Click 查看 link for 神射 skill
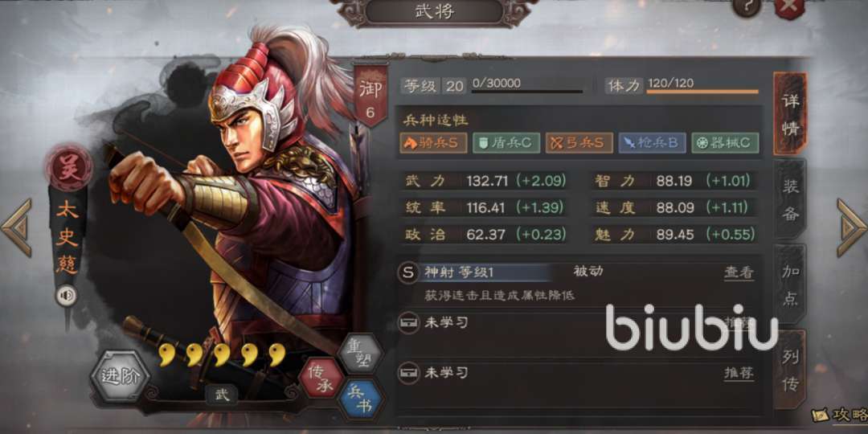This screenshot has height=434, width=868. pyautogui.click(x=739, y=272)
